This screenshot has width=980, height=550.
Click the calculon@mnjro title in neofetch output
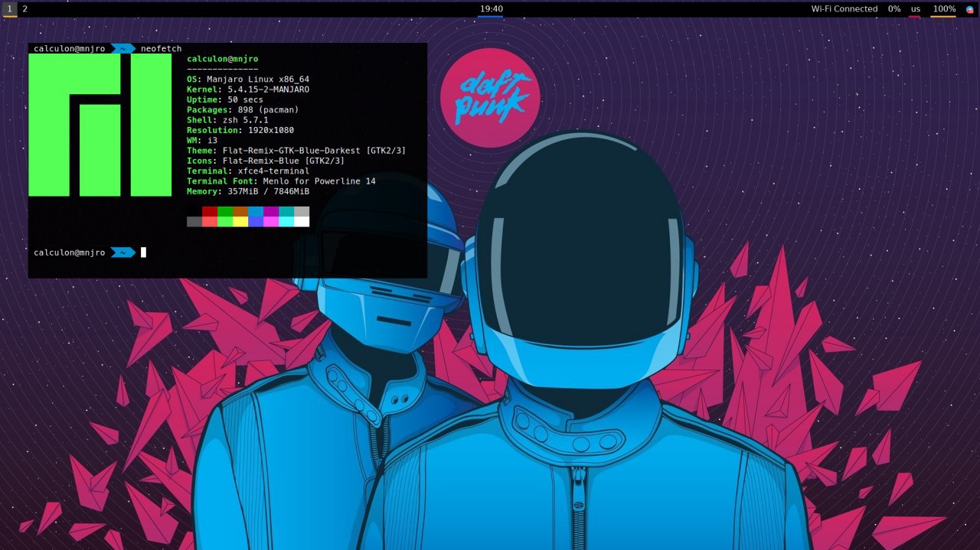222,59
